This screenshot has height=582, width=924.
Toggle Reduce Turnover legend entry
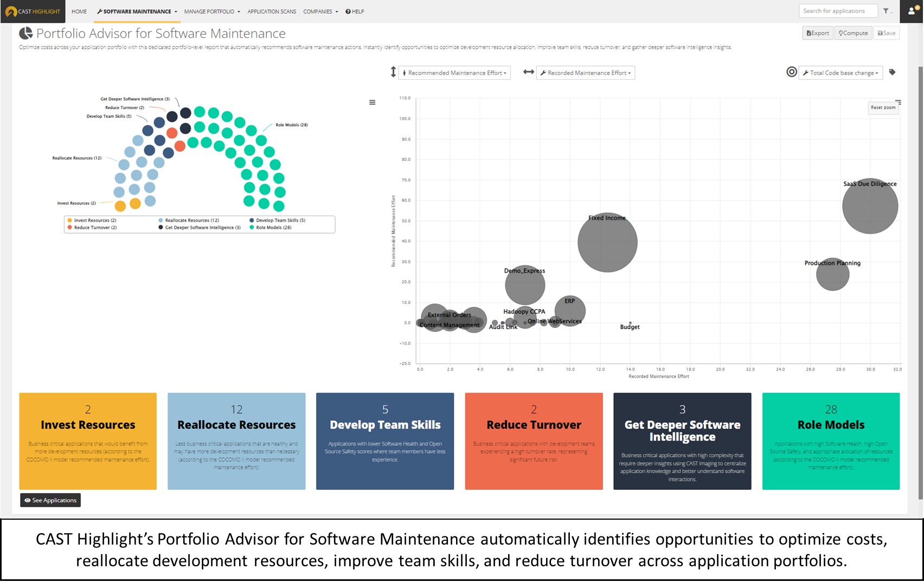click(95, 228)
